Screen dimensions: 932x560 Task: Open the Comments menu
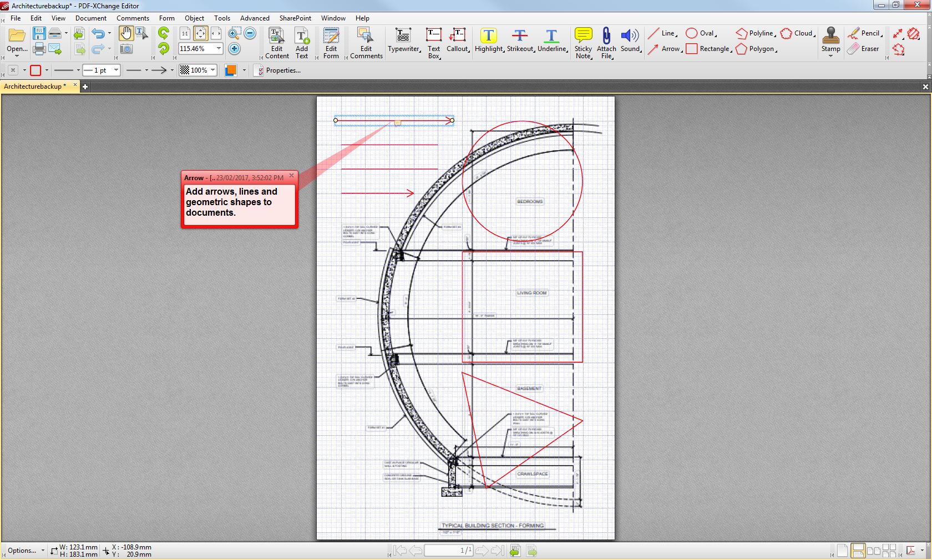[133, 18]
